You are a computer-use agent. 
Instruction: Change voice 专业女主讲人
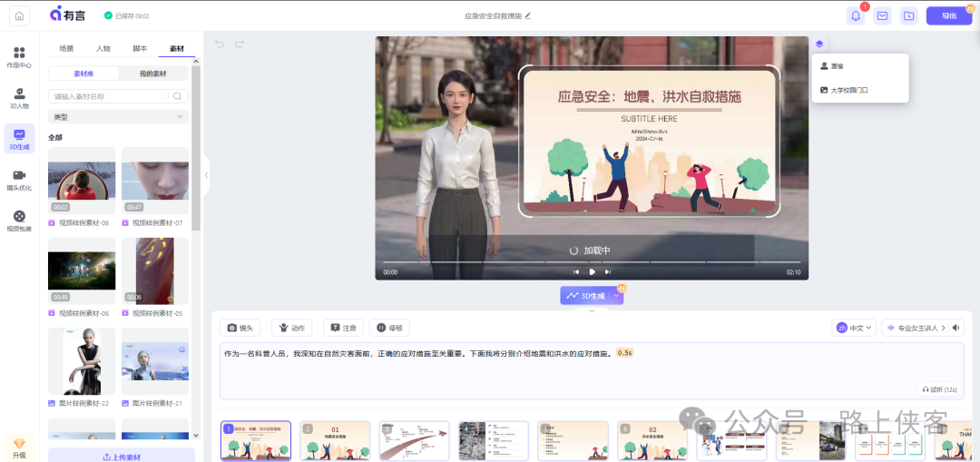[915, 328]
